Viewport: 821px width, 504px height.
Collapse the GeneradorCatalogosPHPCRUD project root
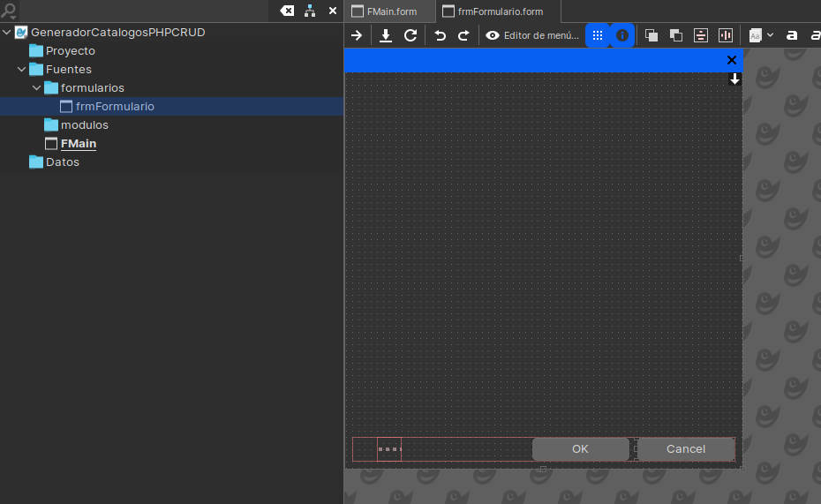[x=7, y=32]
